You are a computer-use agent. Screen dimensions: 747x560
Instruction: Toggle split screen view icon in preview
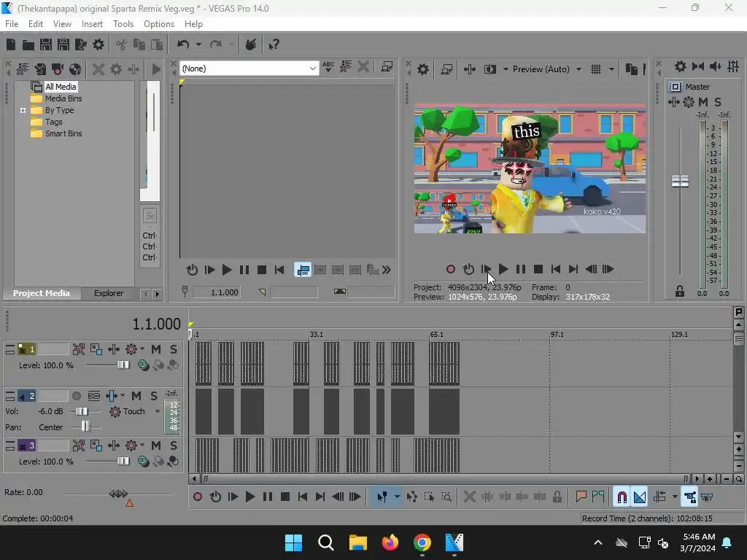tap(489, 69)
